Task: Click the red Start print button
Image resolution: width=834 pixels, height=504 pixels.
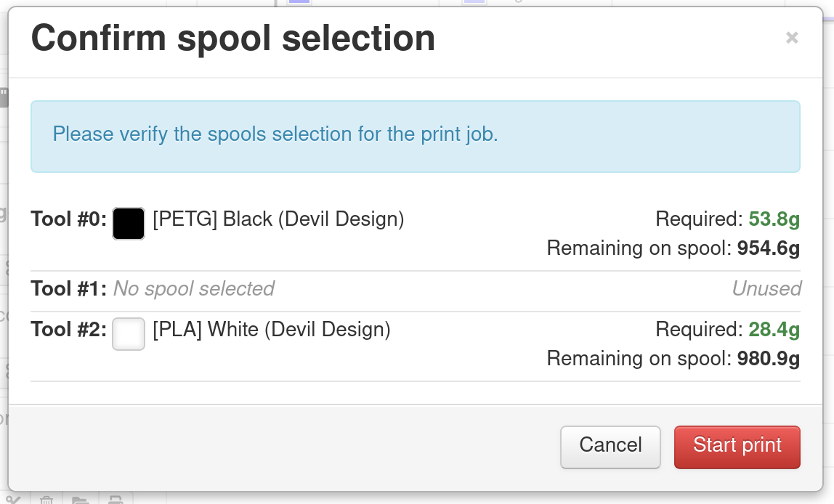Action: [737, 447]
